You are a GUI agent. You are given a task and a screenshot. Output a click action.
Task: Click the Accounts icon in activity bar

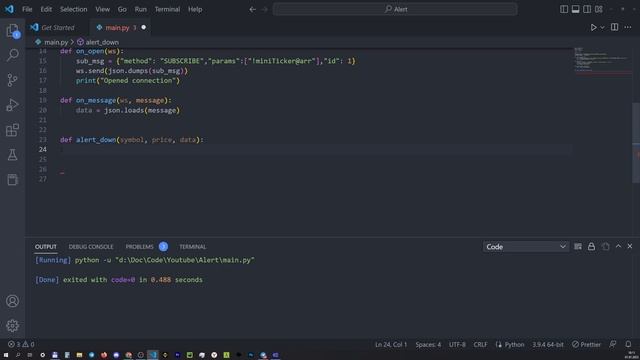tap(12, 301)
